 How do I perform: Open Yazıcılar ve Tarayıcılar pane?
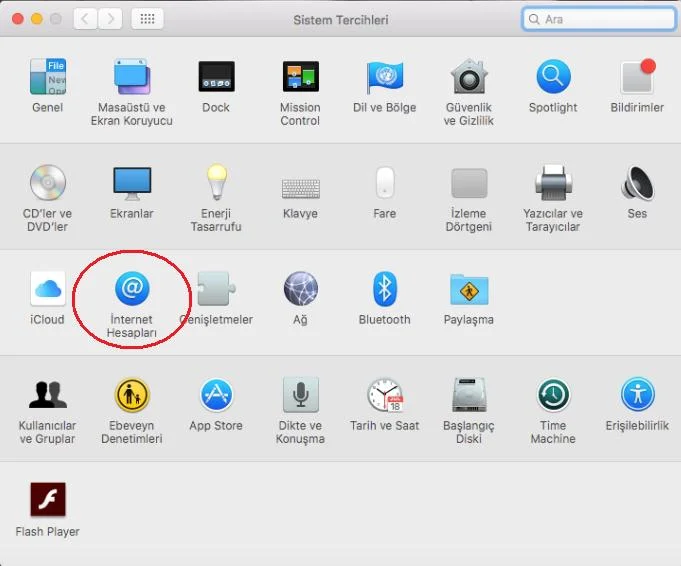[x=553, y=183]
